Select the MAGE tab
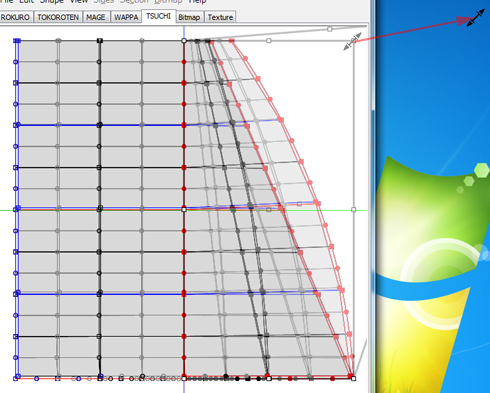This screenshot has width=490, height=393. click(x=96, y=17)
